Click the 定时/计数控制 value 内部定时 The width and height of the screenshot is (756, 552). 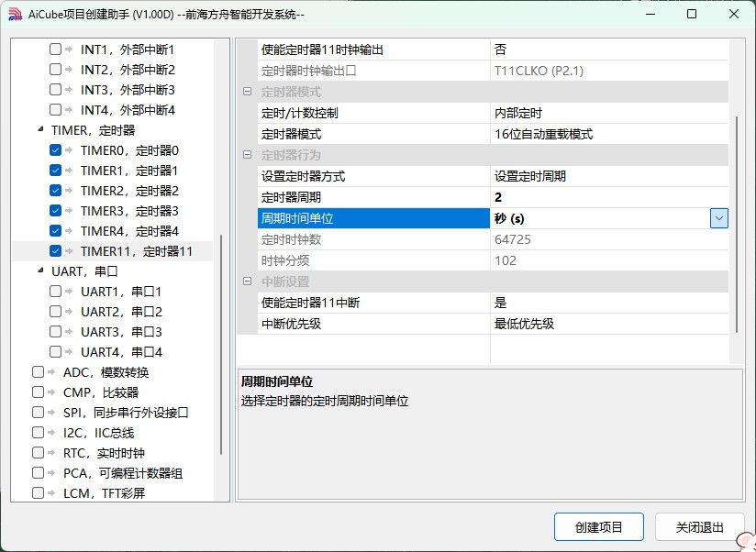(609, 113)
